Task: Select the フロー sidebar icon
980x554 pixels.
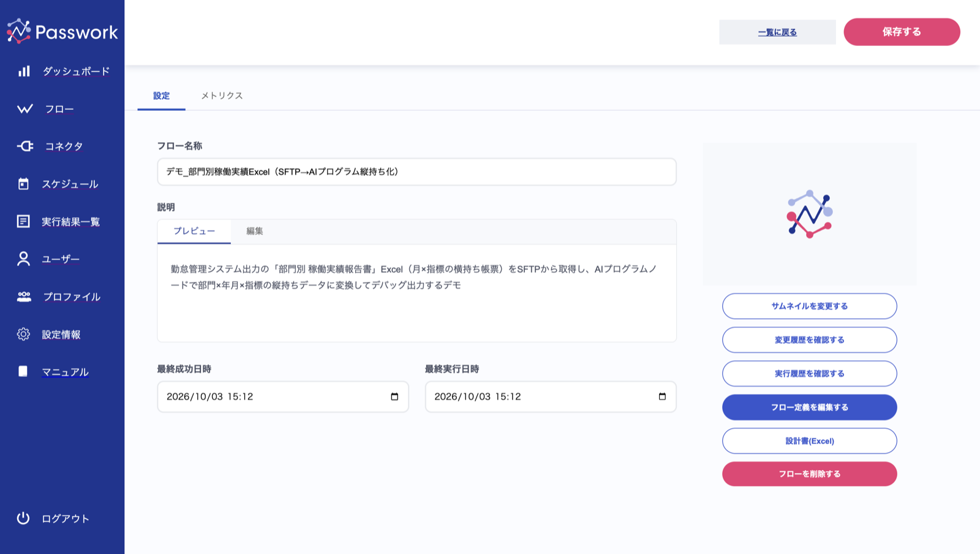Action: pyautogui.click(x=25, y=109)
